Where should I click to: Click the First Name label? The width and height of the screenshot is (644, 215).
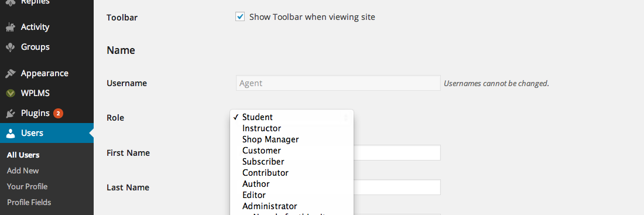click(128, 153)
